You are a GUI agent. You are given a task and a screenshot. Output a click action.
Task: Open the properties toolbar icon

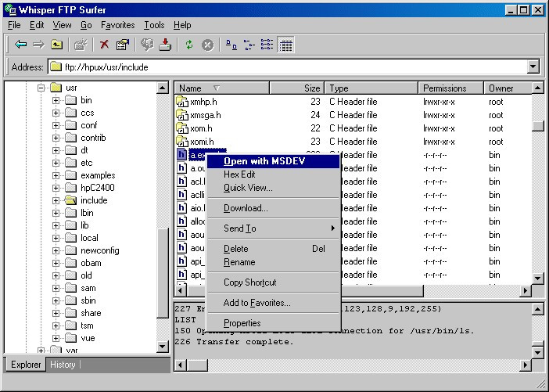(x=123, y=45)
